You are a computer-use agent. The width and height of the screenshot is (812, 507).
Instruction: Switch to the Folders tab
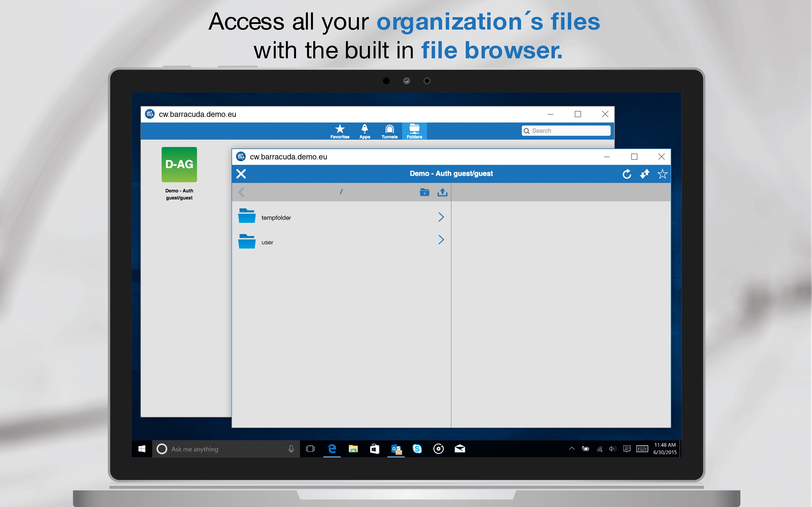pyautogui.click(x=414, y=131)
